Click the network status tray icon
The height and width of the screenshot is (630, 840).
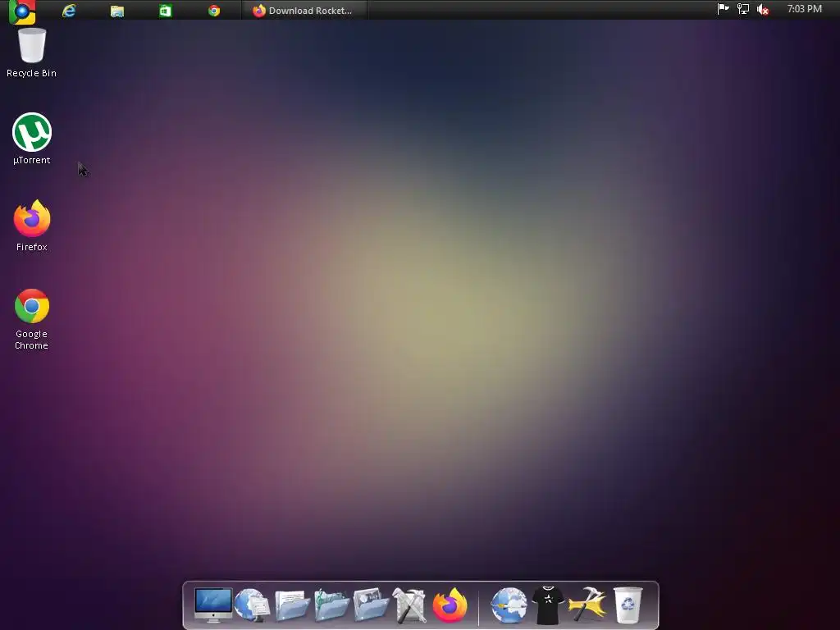(x=743, y=9)
